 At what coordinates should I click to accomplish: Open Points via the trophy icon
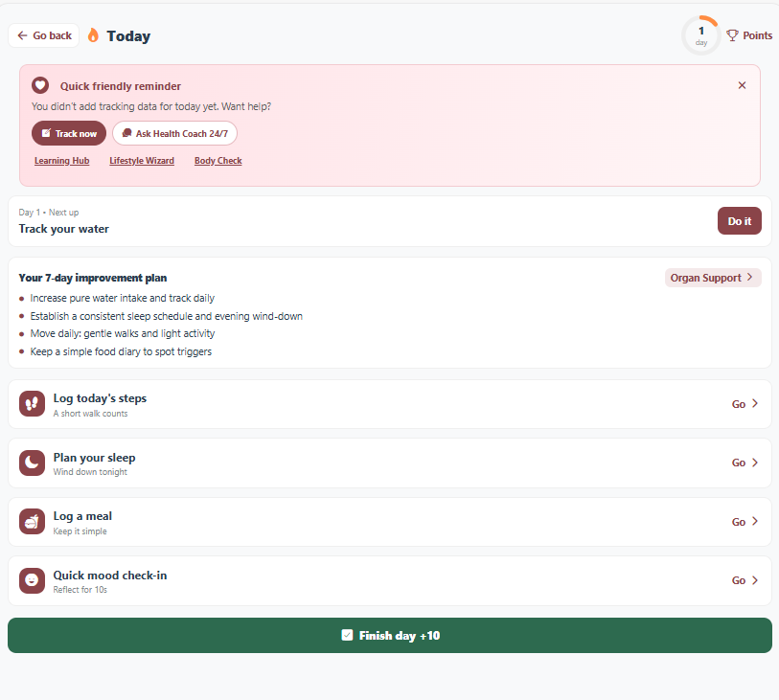point(733,35)
